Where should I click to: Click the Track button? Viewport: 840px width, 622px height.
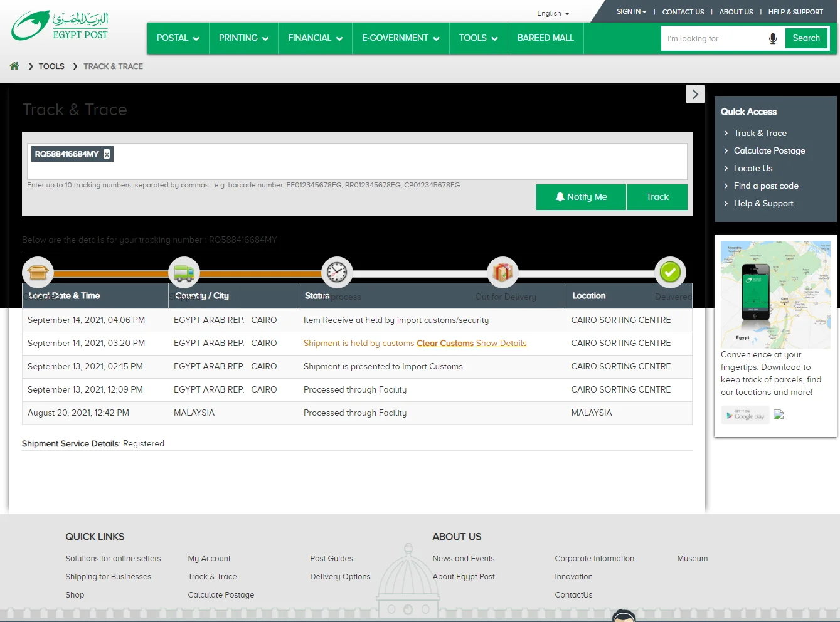[x=657, y=197]
